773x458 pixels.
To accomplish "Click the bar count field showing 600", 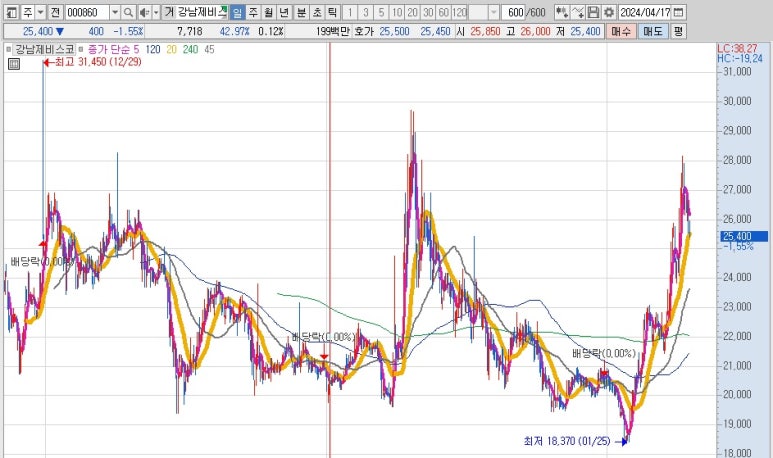I will click(513, 12).
